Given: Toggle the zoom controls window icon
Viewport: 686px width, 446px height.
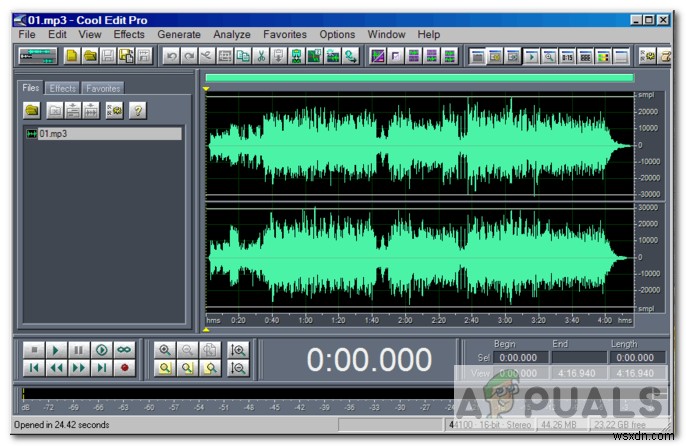Looking at the screenshot, I should click(549, 56).
